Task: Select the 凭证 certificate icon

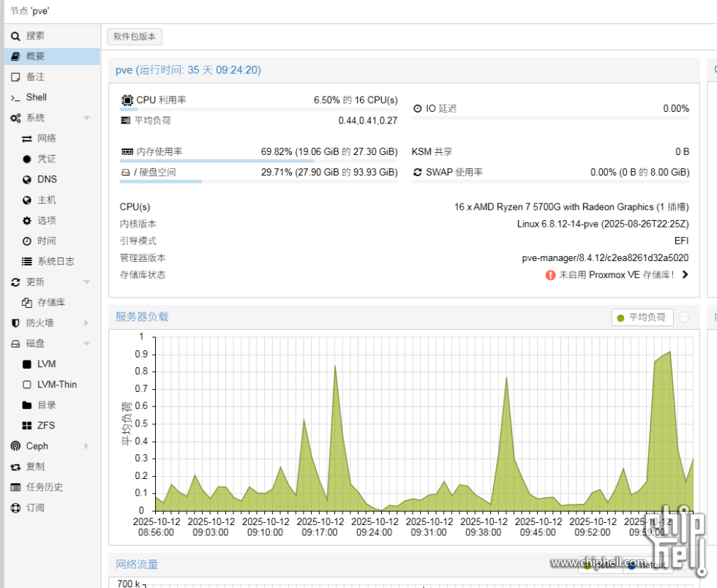Action: pos(27,159)
